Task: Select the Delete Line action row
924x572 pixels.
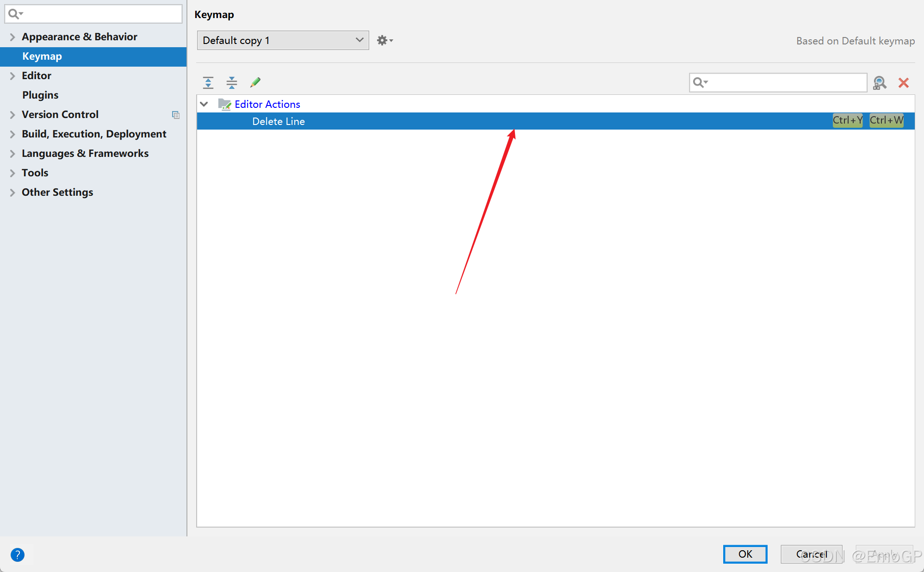Action: 279,121
